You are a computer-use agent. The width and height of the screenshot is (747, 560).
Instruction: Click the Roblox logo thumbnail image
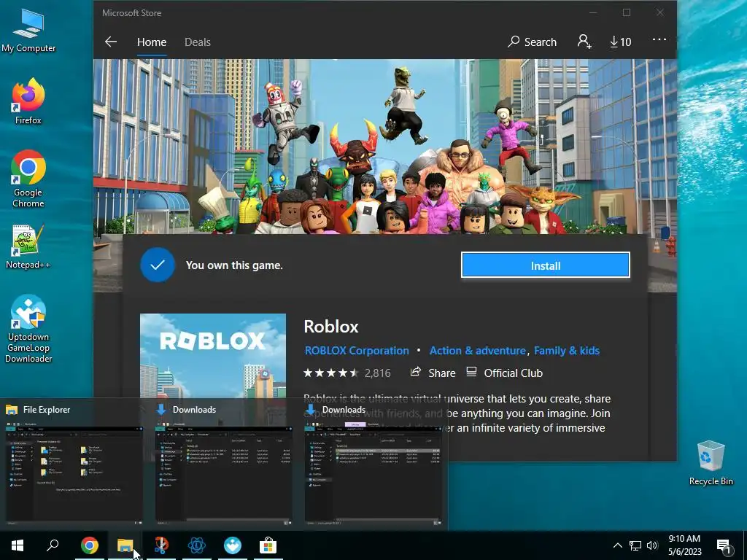[x=213, y=355]
